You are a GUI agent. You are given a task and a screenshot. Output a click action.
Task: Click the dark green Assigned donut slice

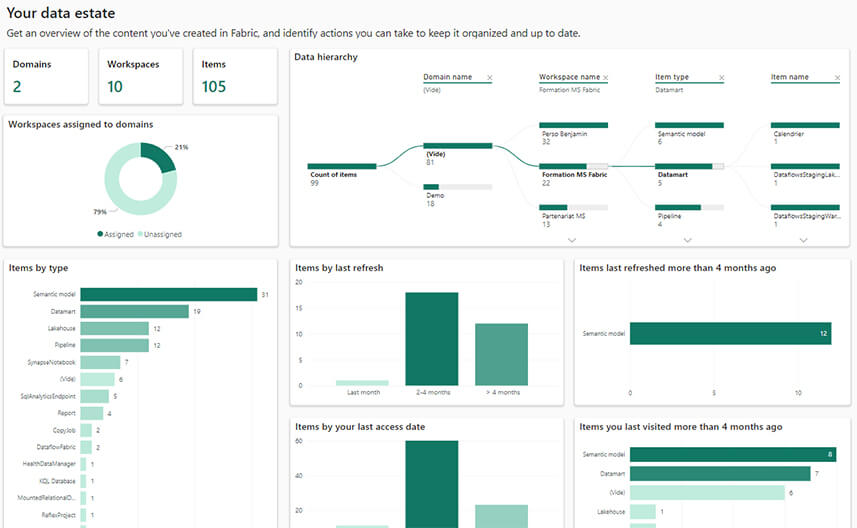pos(160,155)
